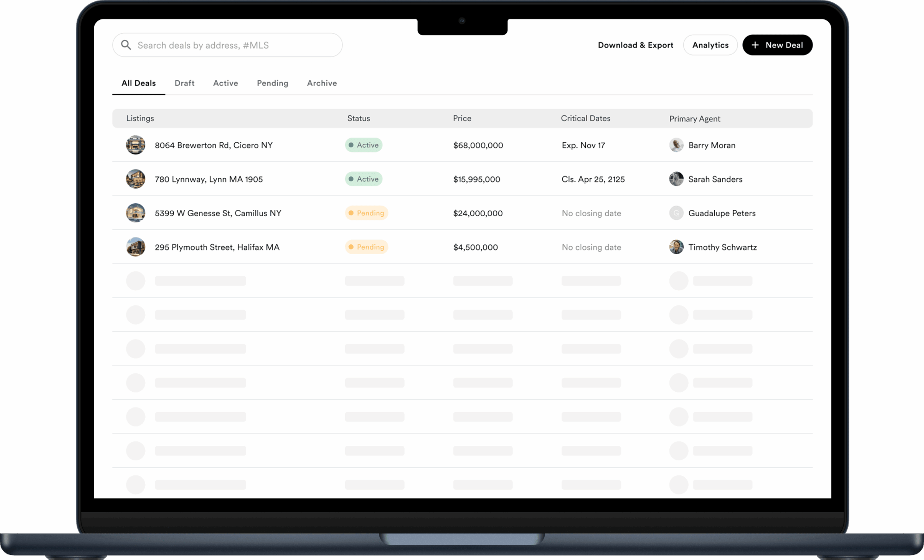Click the Pending badge for Plymouth Street
Screen dimensions: 924x560
366,247
